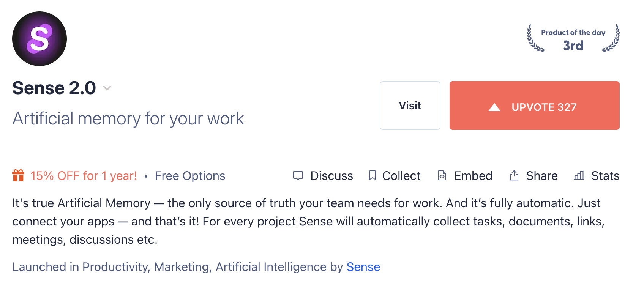Open the Sense 2.0 product title
644x293 pixels.
(54, 88)
